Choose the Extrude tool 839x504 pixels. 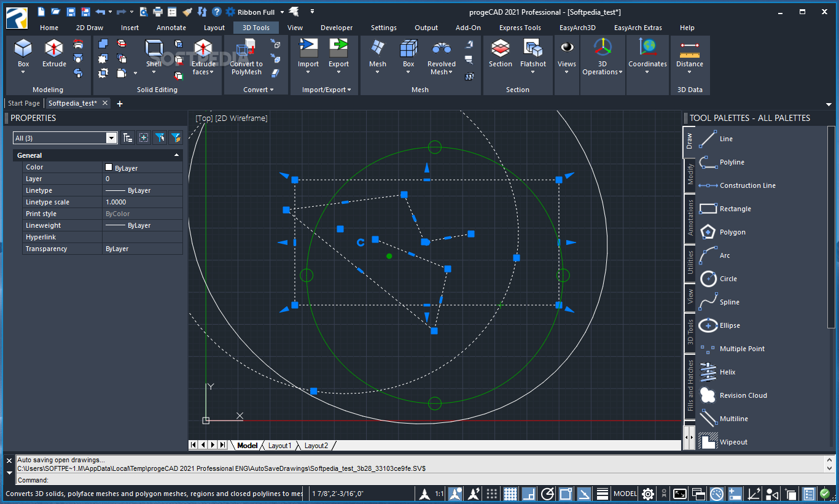(x=54, y=53)
